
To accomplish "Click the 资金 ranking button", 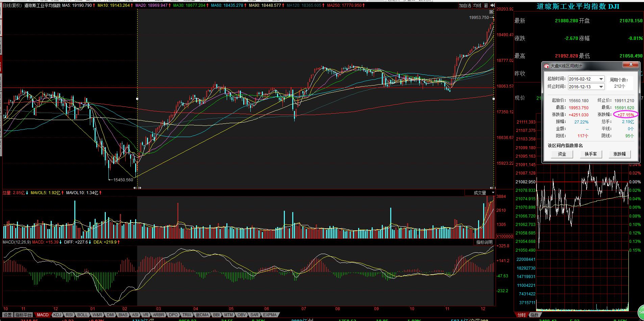I will [x=562, y=154].
